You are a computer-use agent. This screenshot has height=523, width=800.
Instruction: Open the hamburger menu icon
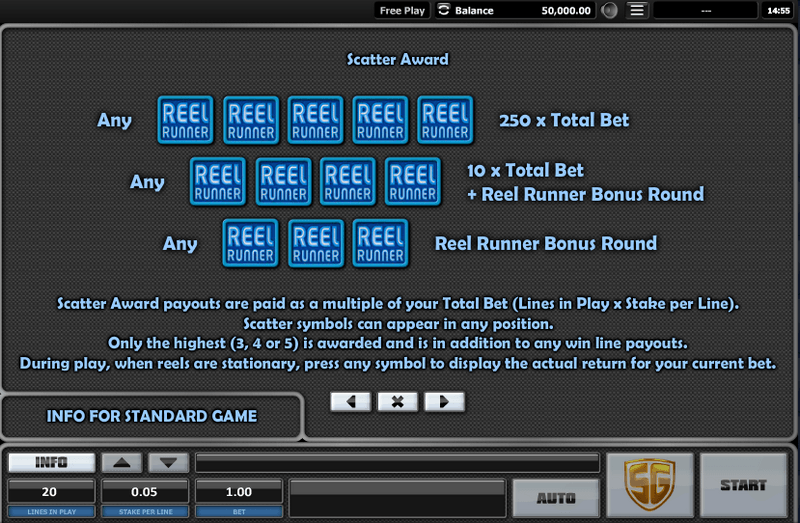pyautogui.click(x=637, y=10)
